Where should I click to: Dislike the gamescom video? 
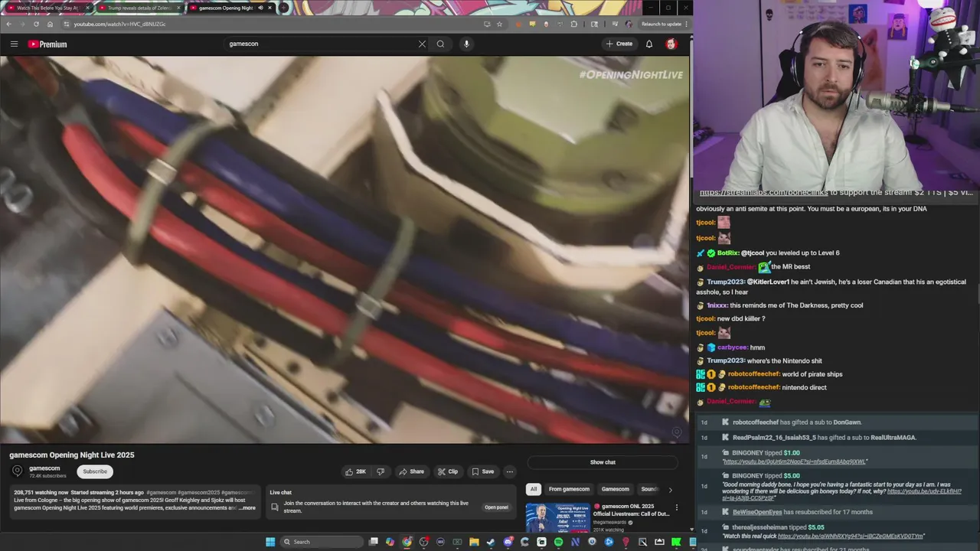[x=381, y=471]
